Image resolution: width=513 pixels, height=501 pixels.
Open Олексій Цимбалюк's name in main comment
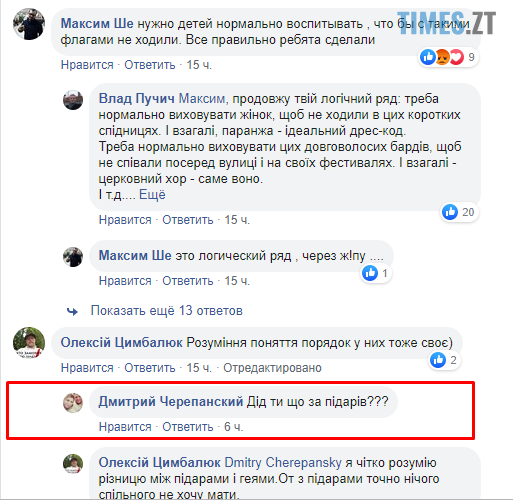(121, 343)
